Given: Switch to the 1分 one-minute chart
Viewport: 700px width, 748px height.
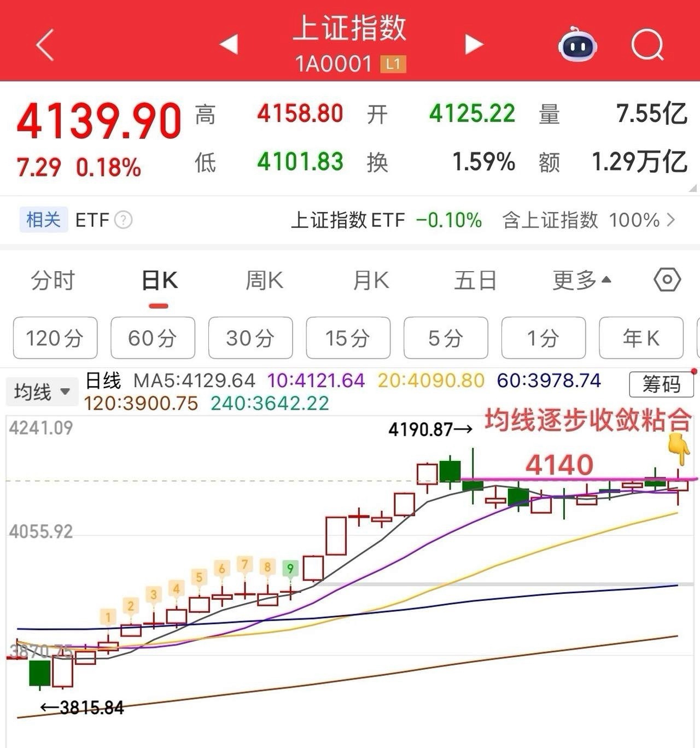Looking at the screenshot, I should [x=544, y=338].
